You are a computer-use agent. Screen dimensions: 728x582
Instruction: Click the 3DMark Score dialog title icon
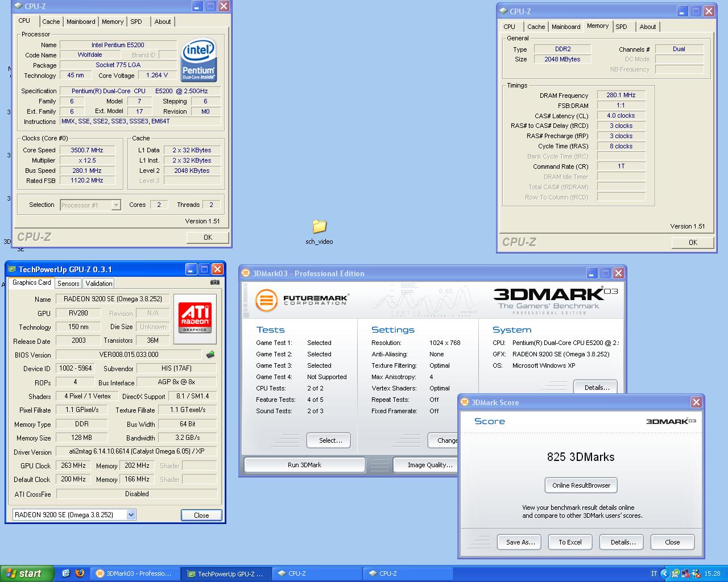465,402
